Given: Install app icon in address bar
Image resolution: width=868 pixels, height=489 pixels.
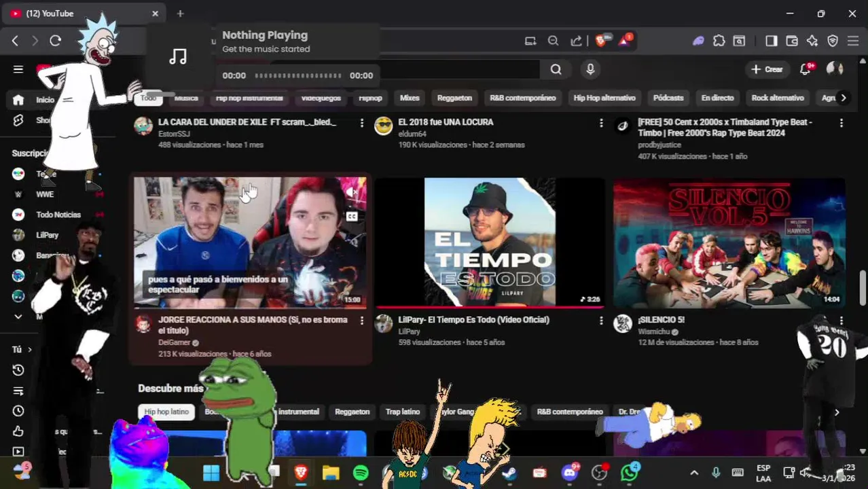Looking at the screenshot, I should click(530, 41).
